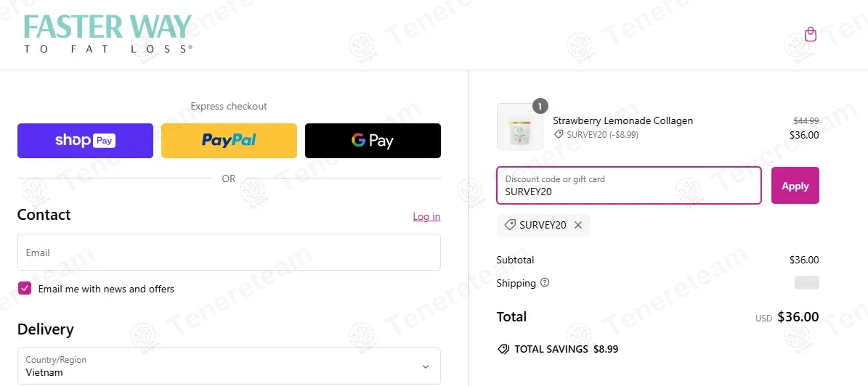The height and width of the screenshot is (386, 868).
Task: Open the shopping bag cart icon
Action: (x=811, y=35)
